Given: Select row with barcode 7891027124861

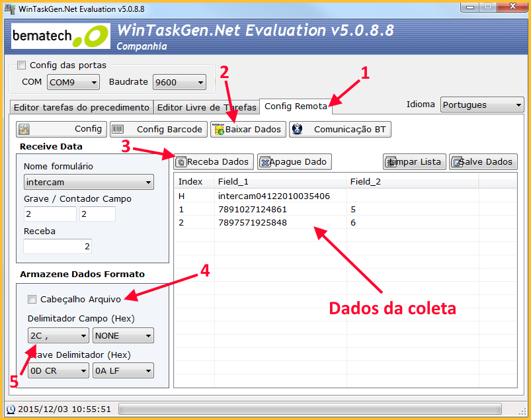Looking at the screenshot, I should (x=345, y=209).
